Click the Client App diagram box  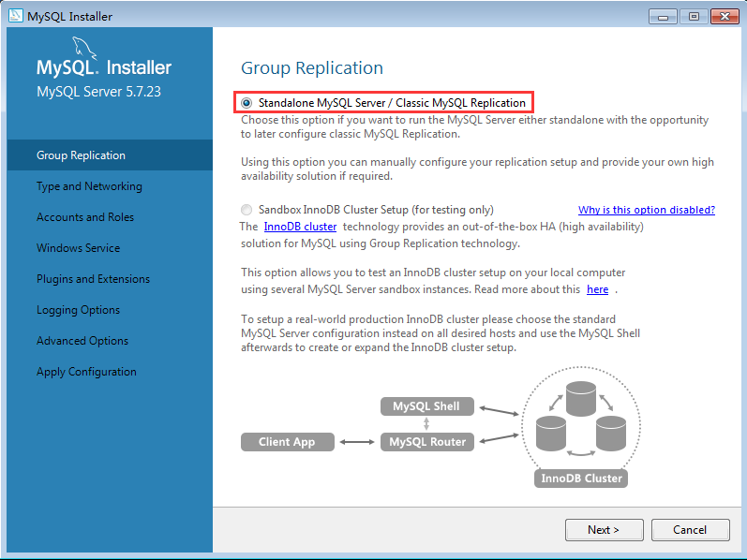point(287,442)
